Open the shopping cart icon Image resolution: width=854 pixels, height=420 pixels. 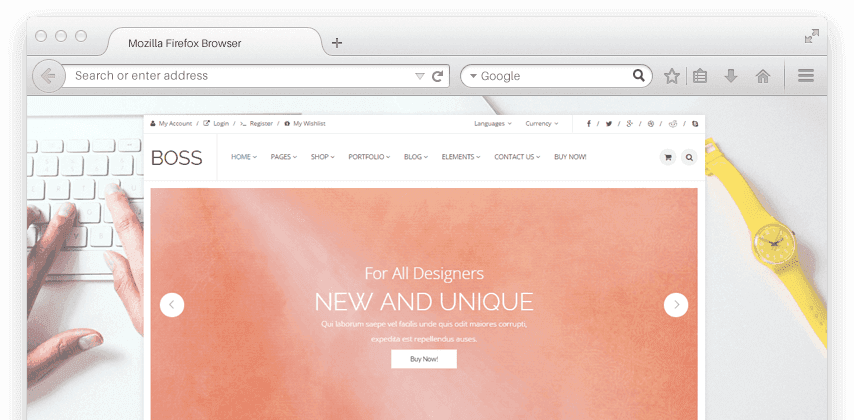(667, 157)
